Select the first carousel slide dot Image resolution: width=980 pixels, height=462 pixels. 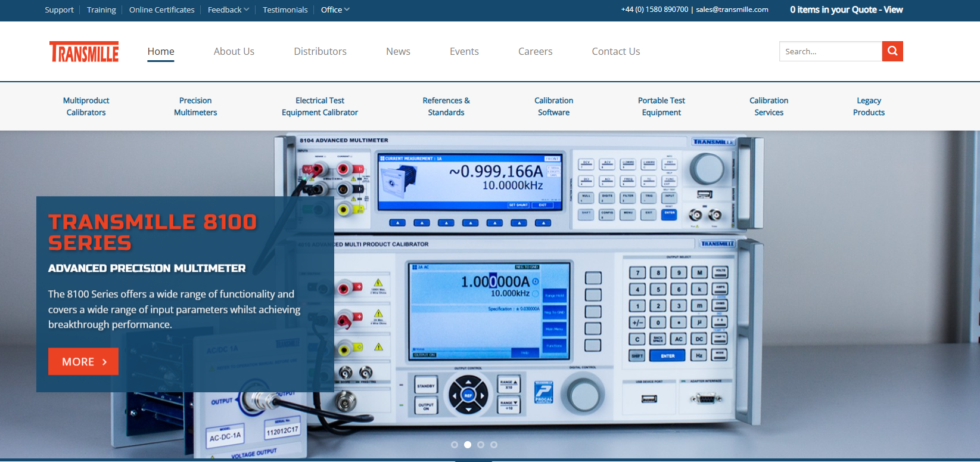point(455,445)
